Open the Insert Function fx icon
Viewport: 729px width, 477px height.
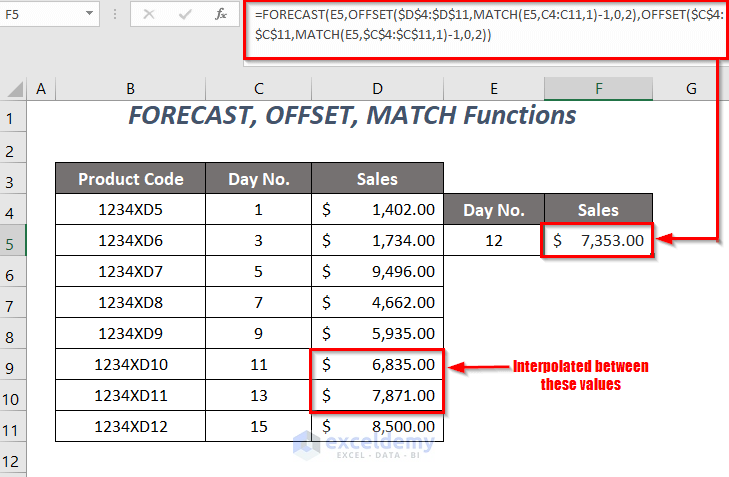[220, 14]
